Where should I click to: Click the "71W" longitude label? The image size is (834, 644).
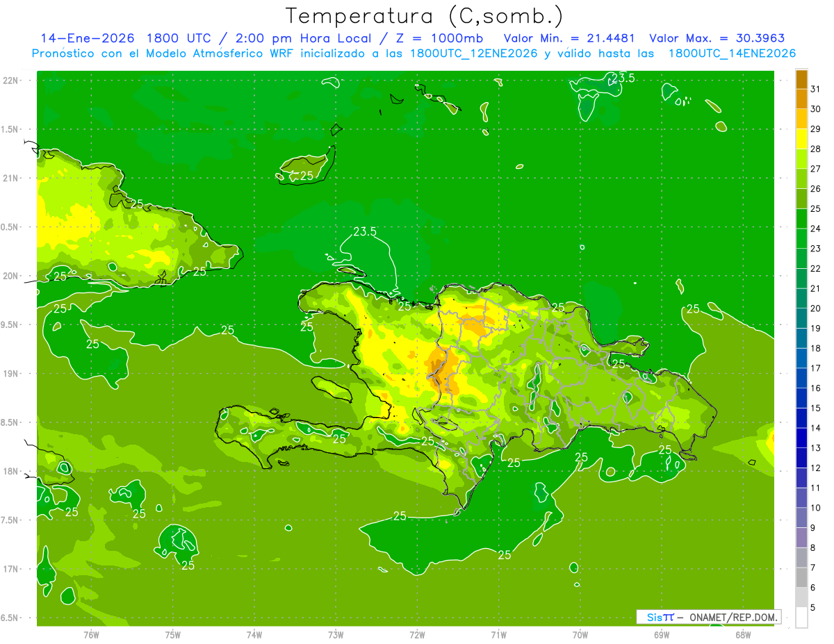coord(498,635)
